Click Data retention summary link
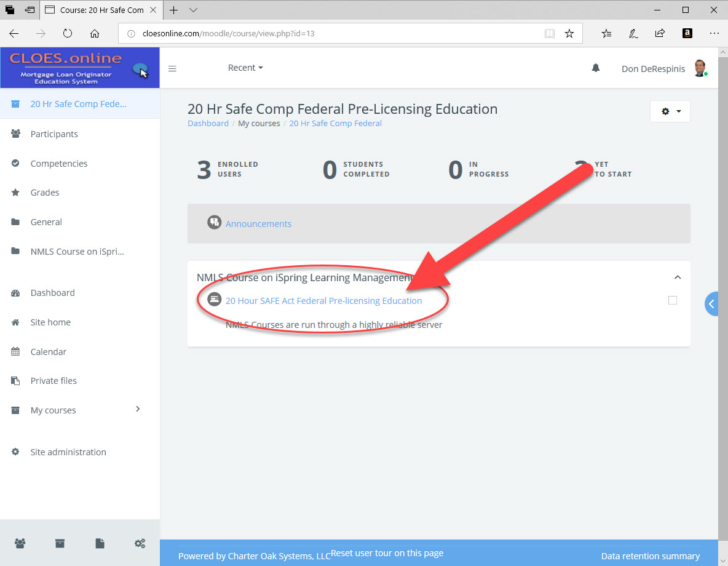Image resolution: width=728 pixels, height=566 pixels. [650, 556]
